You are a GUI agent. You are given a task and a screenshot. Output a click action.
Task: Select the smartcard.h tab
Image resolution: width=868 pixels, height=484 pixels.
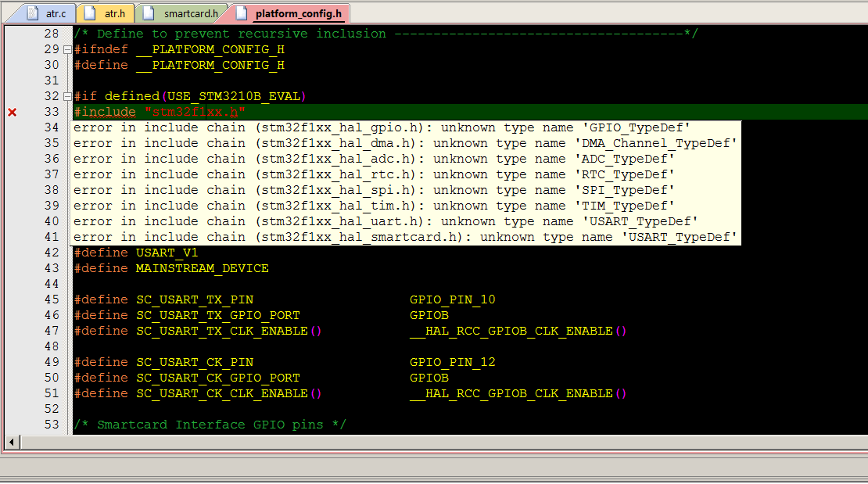(x=181, y=13)
